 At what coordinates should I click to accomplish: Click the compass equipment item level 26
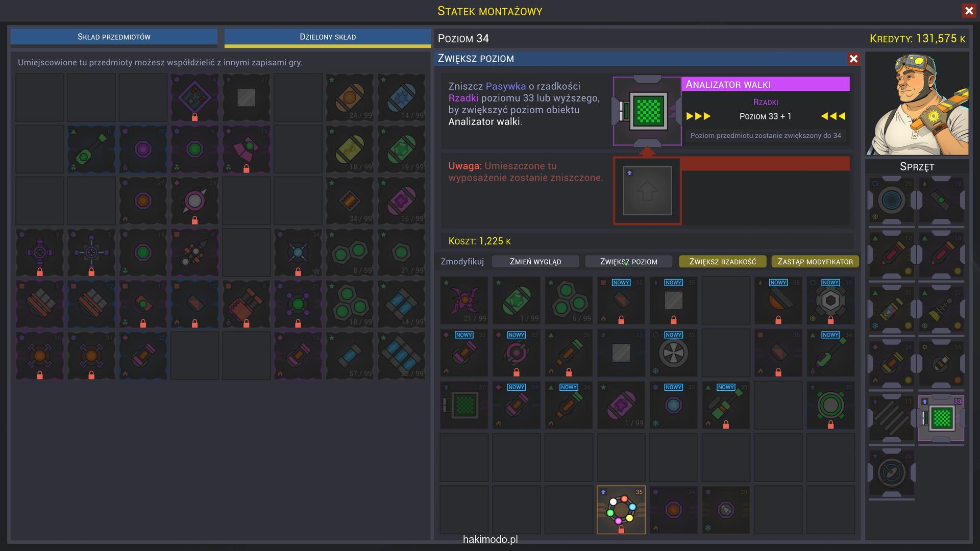pos(891,473)
